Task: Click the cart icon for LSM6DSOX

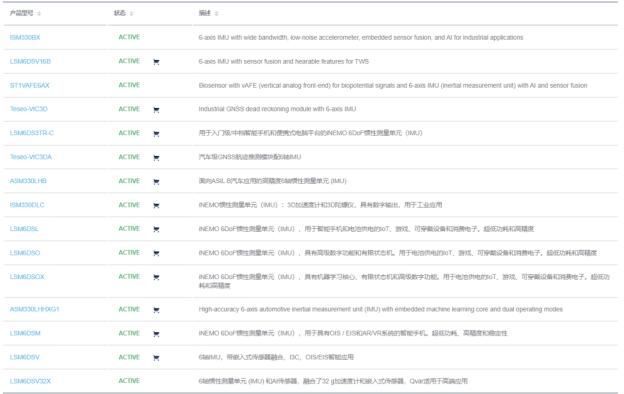Action: pos(156,277)
